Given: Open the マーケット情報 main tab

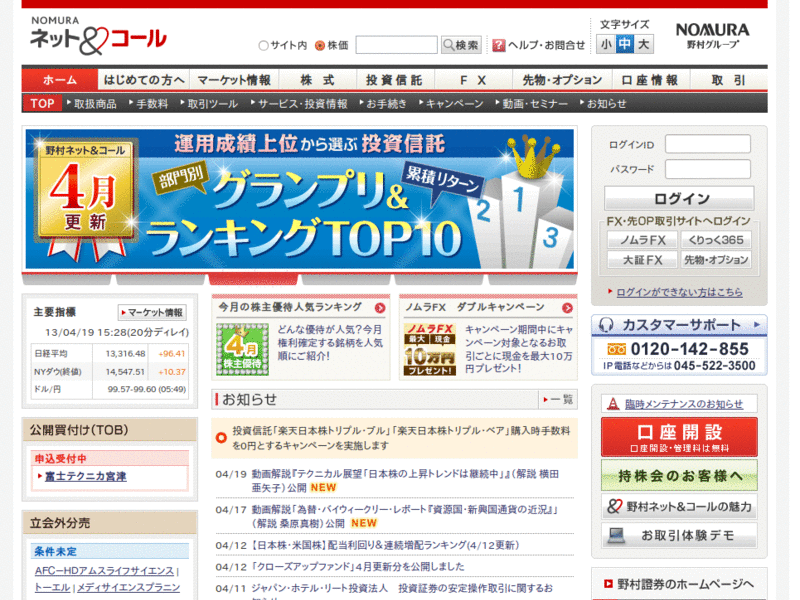Looking at the screenshot, I should [x=234, y=80].
